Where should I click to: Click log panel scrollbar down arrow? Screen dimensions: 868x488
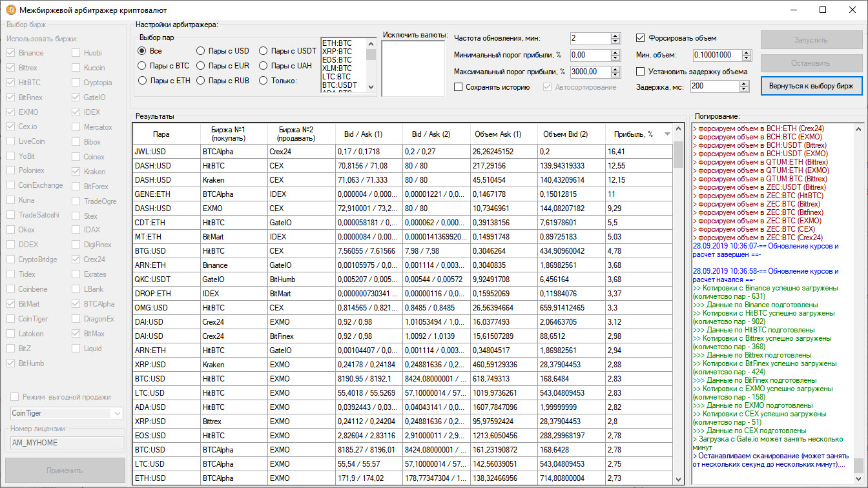click(858, 478)
